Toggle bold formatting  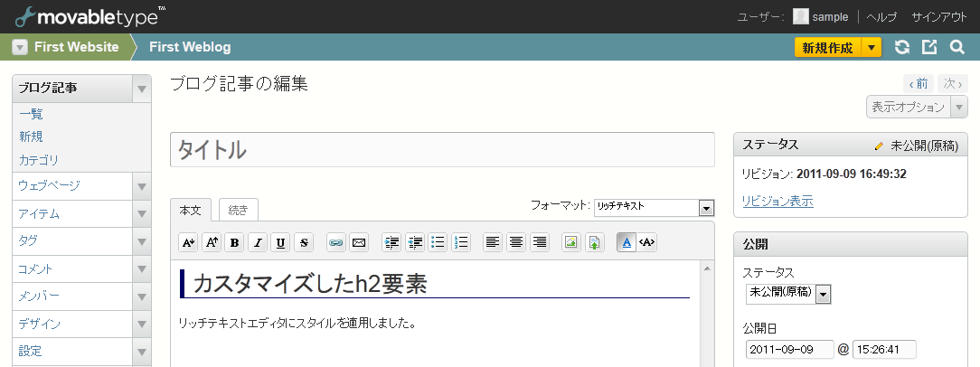pos(234,242)
